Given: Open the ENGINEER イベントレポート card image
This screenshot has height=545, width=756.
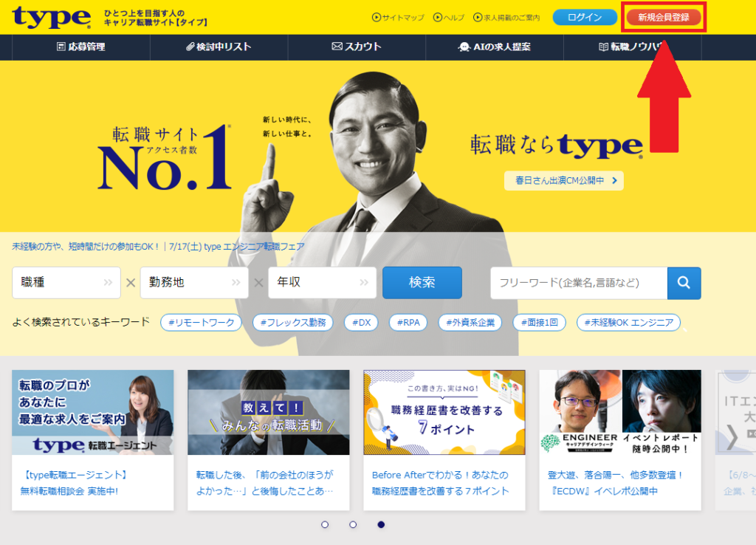Looking at the screenshot, I should click(x=620, y=412).
